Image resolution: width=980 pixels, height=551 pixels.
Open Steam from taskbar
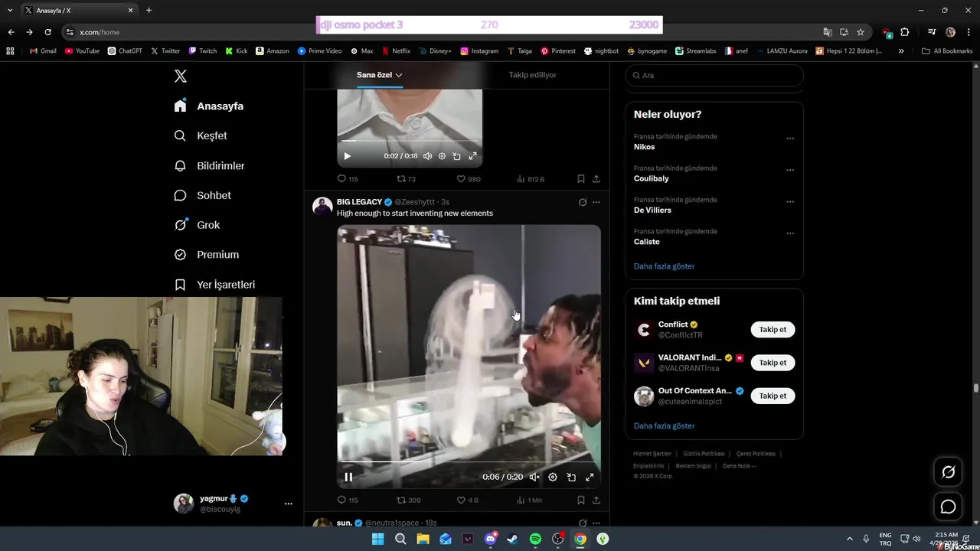(x=512, y=539)
